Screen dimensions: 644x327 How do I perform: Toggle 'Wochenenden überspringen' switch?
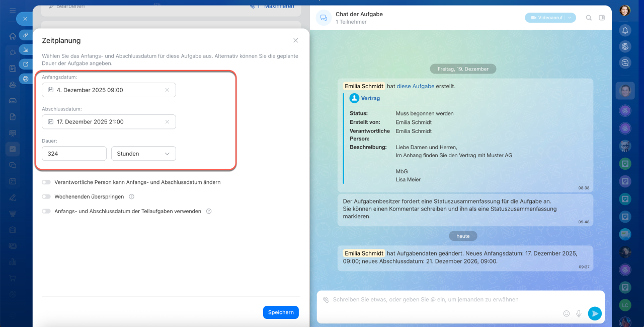(46, 197)
